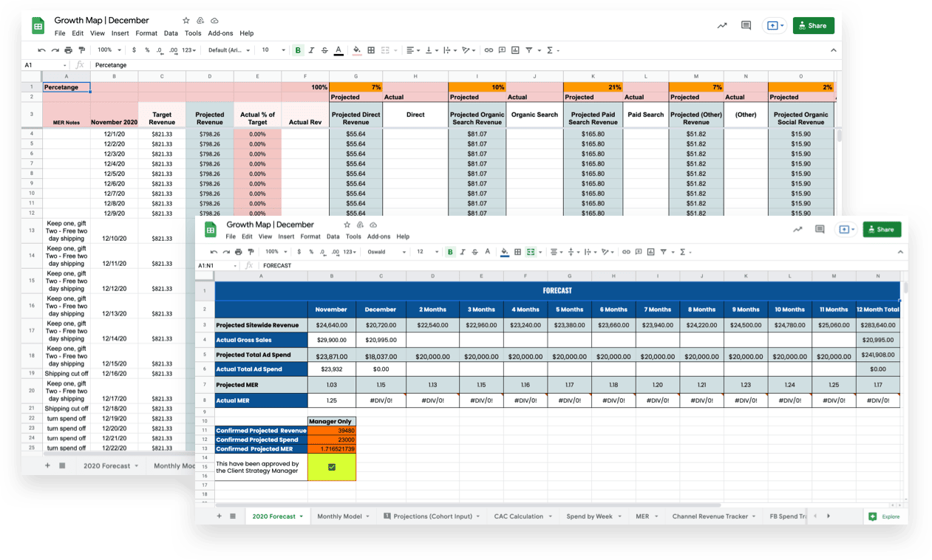Open comment history in the front window
Viewport: 932px width, 560px height.
(820, 230)
